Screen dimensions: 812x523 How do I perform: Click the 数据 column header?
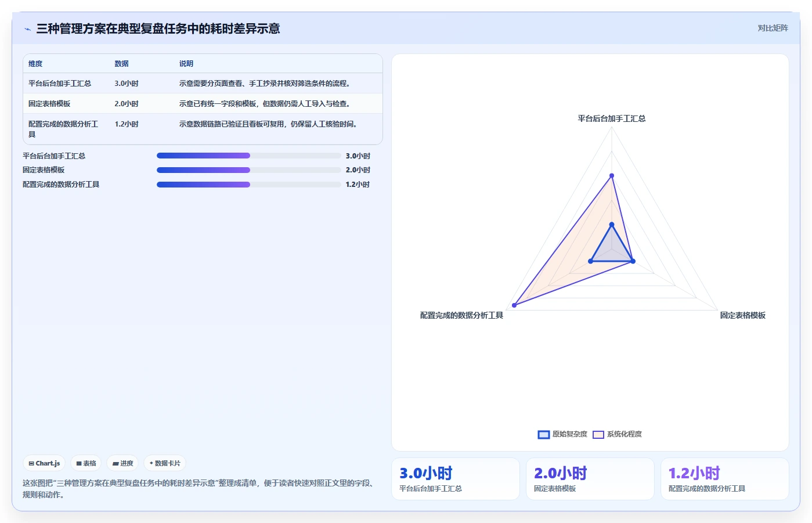point(121,64)
